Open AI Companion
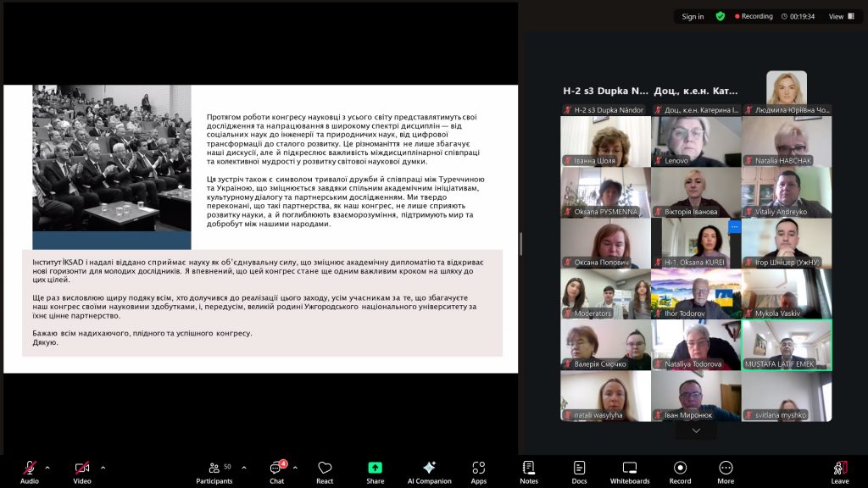The height and width of the screenshot is (488, 868). [429, 471]
